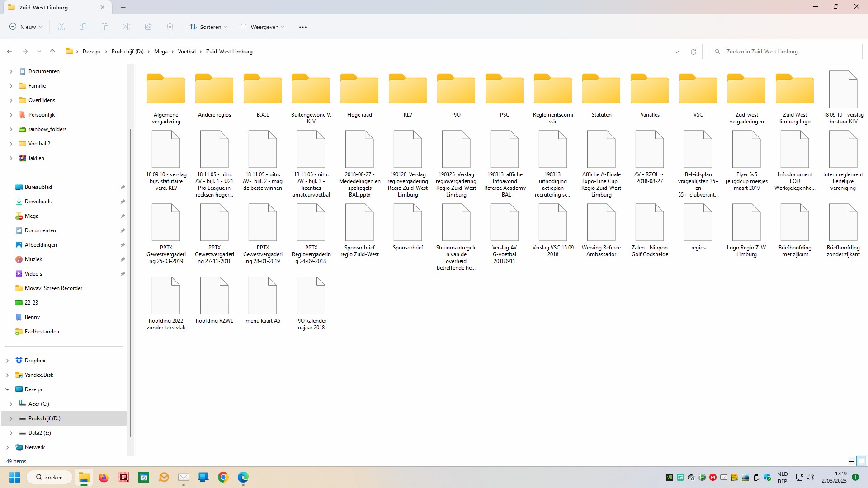Image resolution: width=868 pixels, height=488 pixels.
Task: Click the Delete trash icon in the toolbar
Action: 170,27
